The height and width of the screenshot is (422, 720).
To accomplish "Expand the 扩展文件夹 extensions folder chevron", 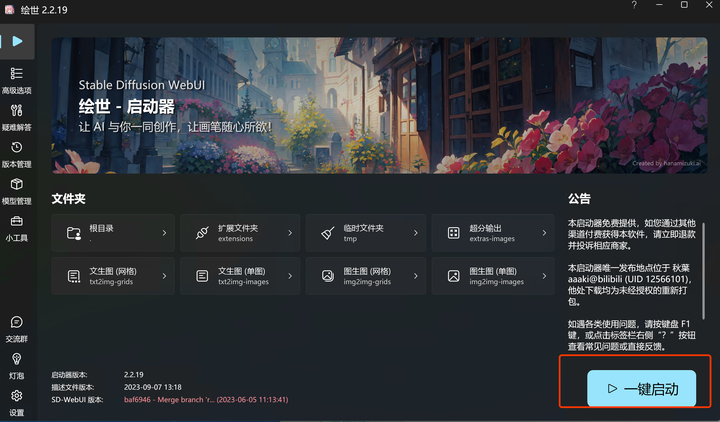I will [290, 233].
